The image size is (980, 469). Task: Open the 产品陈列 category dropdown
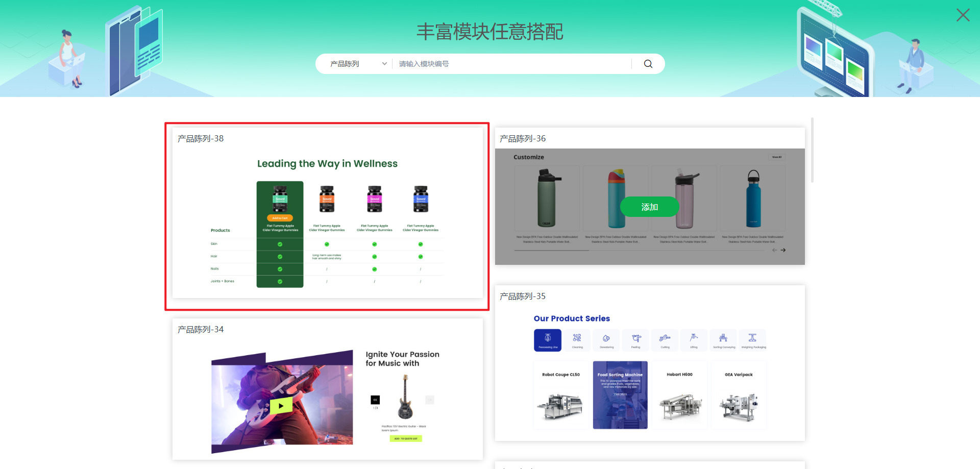352,64
